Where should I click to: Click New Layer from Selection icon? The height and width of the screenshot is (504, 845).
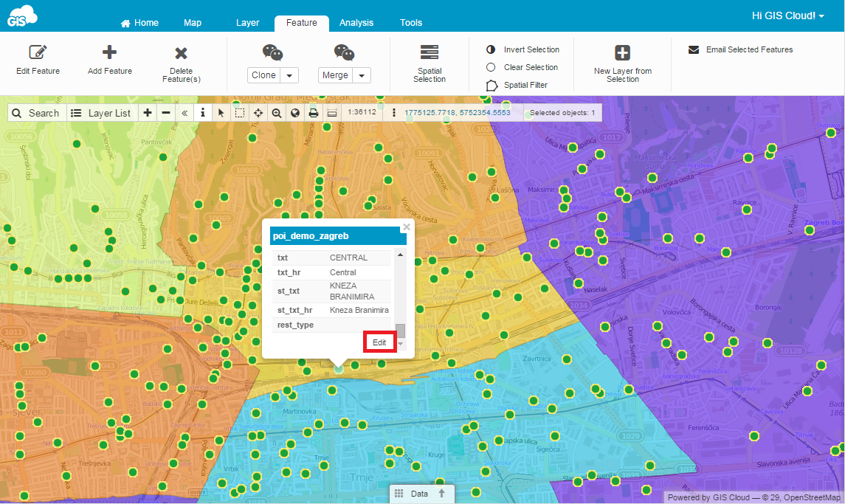(x=622, y=52)
